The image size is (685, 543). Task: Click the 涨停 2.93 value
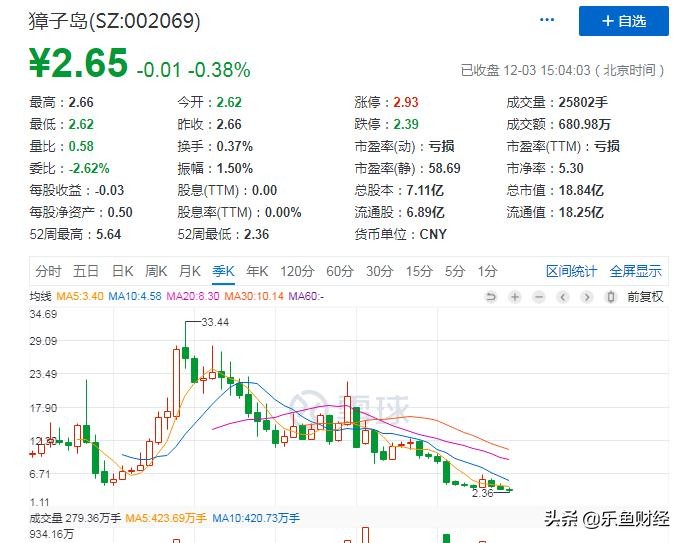pos(406,102)
